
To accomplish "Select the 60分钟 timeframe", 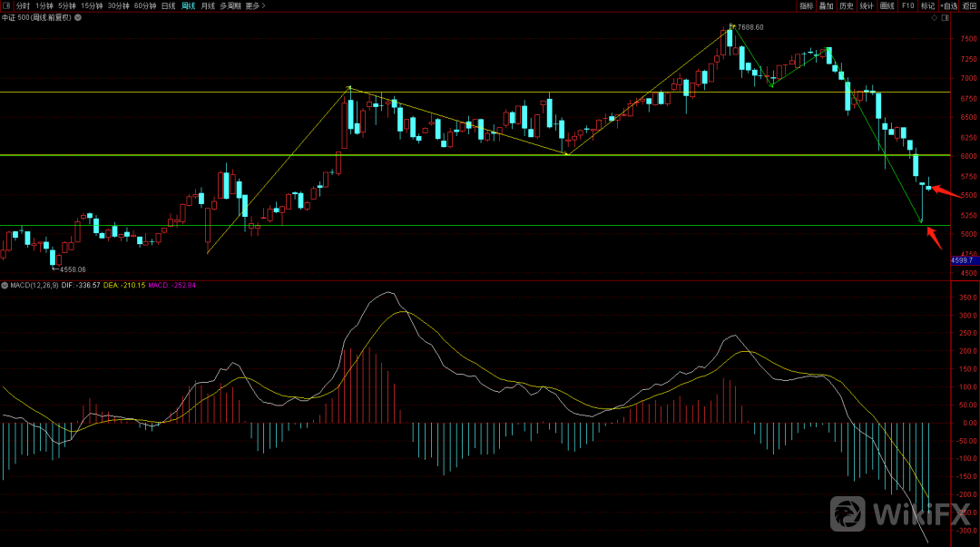I will tap(145, 5).
